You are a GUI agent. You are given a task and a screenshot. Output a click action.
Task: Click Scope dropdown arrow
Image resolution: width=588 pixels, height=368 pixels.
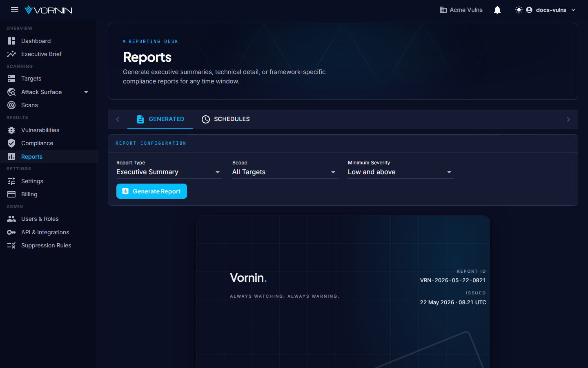pos(333,173)
